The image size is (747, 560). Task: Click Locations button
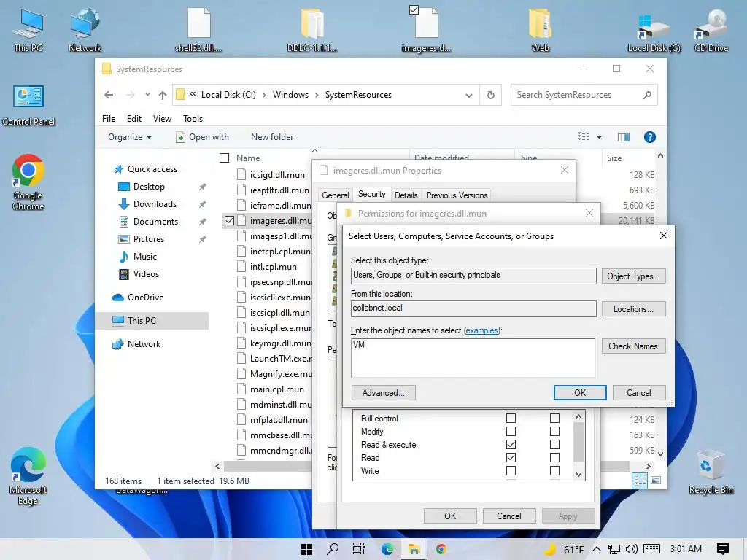[633, 309]
